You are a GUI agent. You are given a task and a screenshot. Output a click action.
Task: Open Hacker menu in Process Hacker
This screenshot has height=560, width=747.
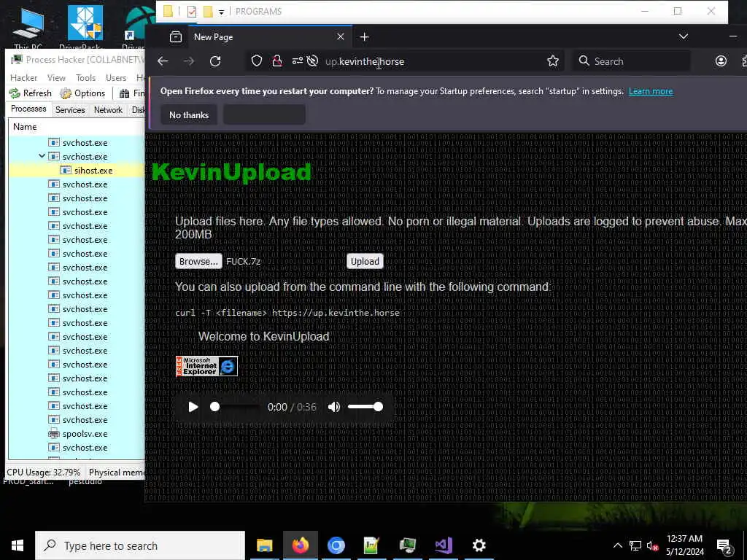pyautogui.click(x=24, y=77)
